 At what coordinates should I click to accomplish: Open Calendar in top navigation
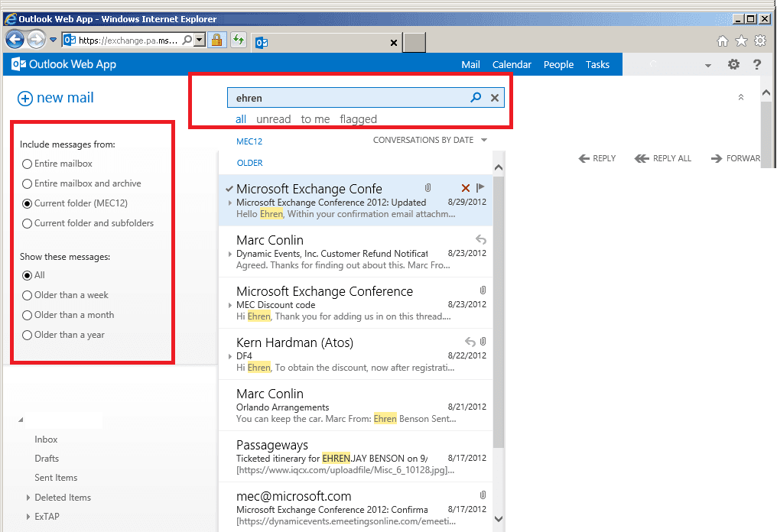pos(512,64)
